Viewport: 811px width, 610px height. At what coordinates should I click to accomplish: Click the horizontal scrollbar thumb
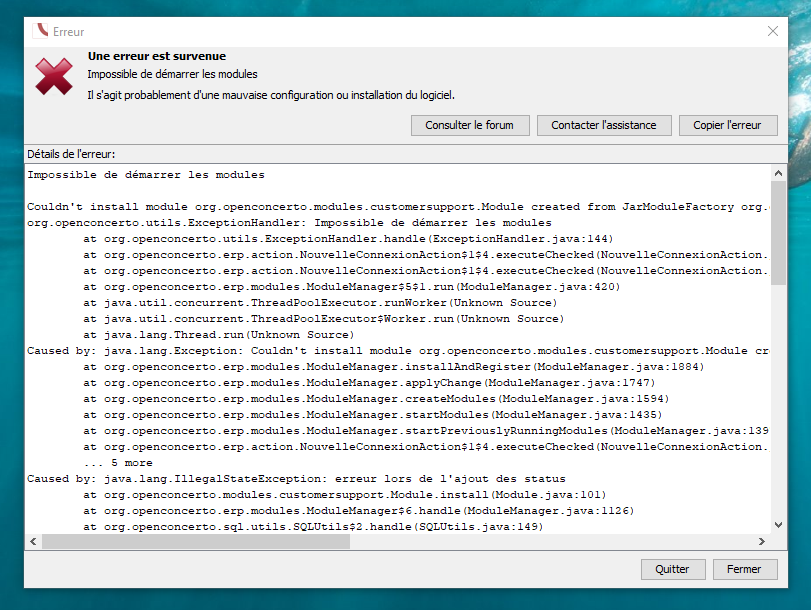pyautogui.click(x=195, y=541)
